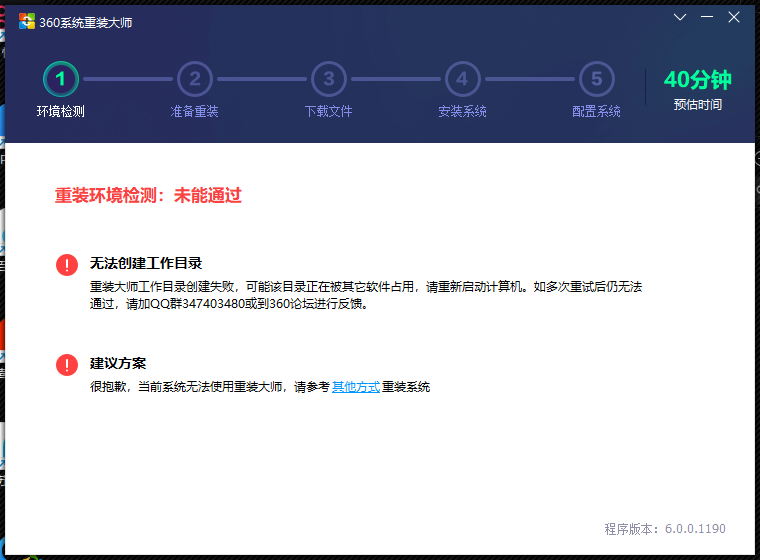Select step 4 circle 安装系统
This screenshot has width=760, height=560.
(x=462, y=79)
